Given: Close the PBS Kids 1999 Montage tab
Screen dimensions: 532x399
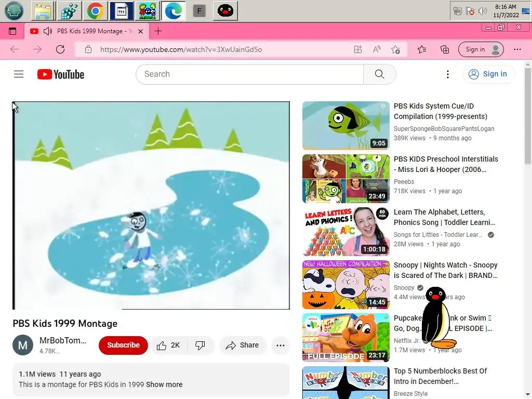Looking at the screenshot, I should point(140,31).
